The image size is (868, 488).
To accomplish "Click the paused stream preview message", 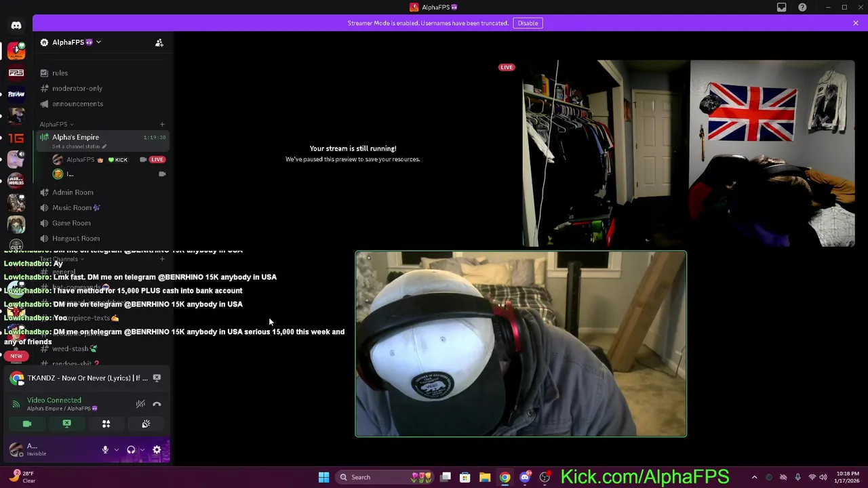I will pos(353,153).
